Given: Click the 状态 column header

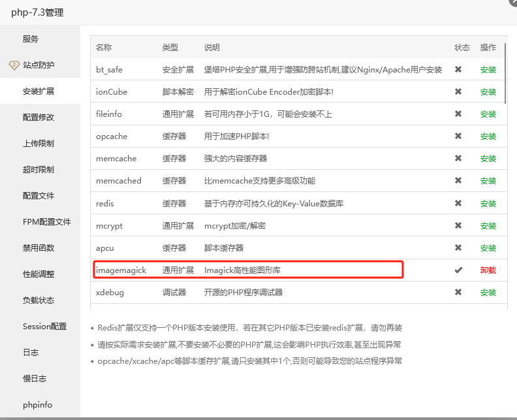Looking at the screenshot, I should [x=462, y=48].
